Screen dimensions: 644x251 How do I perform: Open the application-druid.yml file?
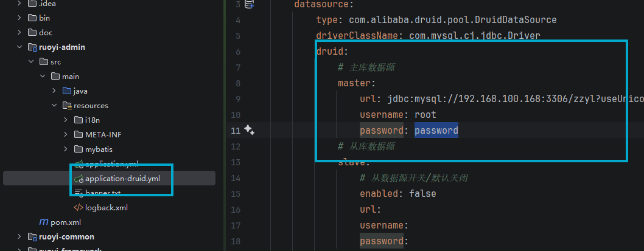tap(123, 179)
